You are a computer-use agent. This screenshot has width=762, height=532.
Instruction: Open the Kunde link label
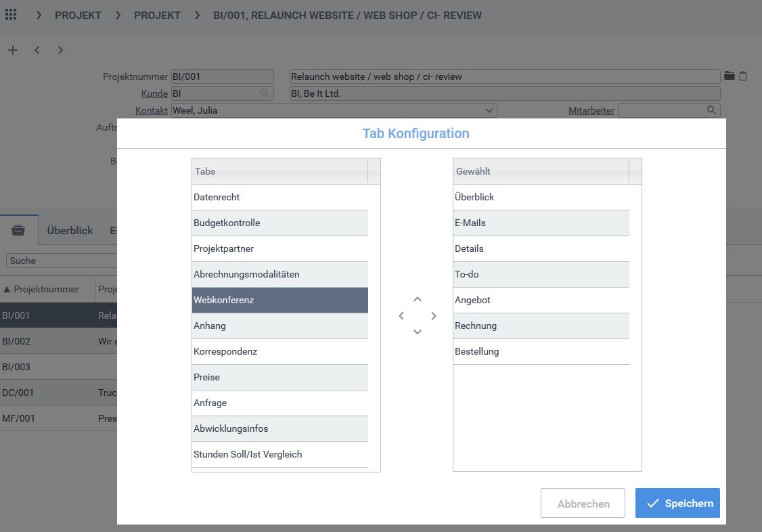click(x=154, y=93)
